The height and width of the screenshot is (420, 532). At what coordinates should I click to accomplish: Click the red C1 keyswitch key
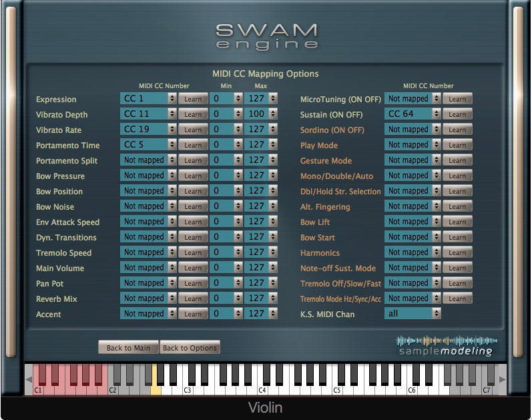coord(38,390)
